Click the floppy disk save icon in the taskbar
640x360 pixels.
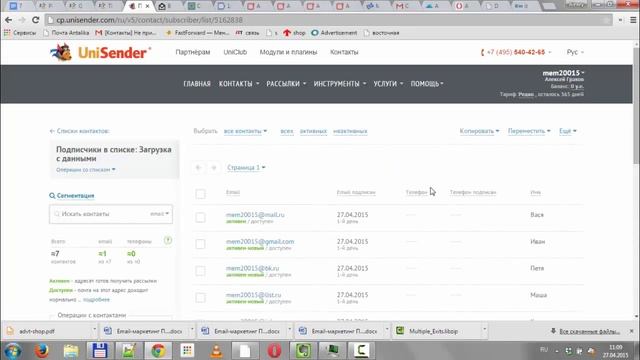(100, 351)
